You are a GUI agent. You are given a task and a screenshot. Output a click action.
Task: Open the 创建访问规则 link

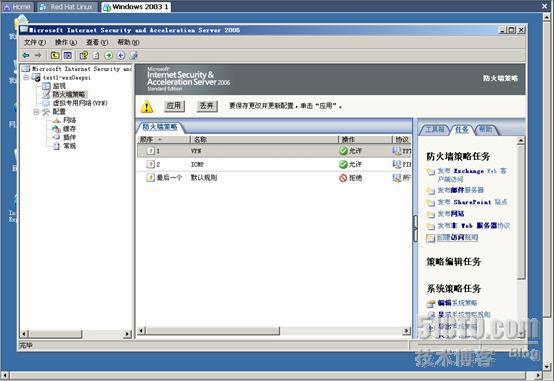point(458,238)
